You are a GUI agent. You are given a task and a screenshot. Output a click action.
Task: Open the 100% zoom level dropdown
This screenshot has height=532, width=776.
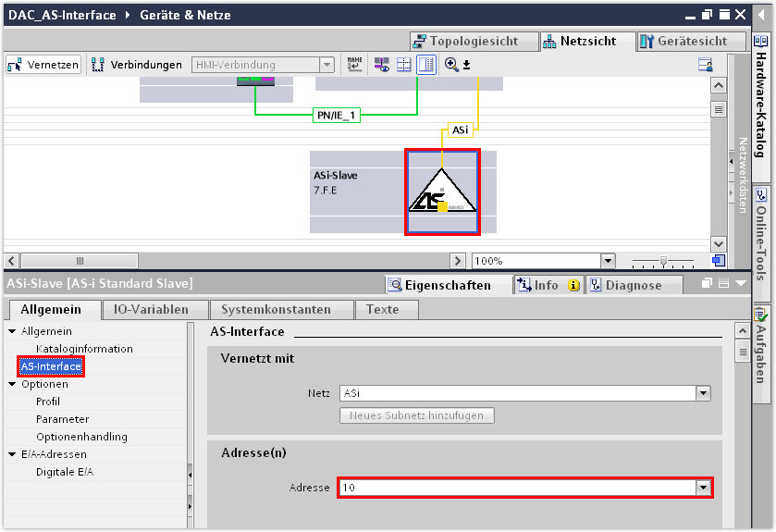[607, 261]
